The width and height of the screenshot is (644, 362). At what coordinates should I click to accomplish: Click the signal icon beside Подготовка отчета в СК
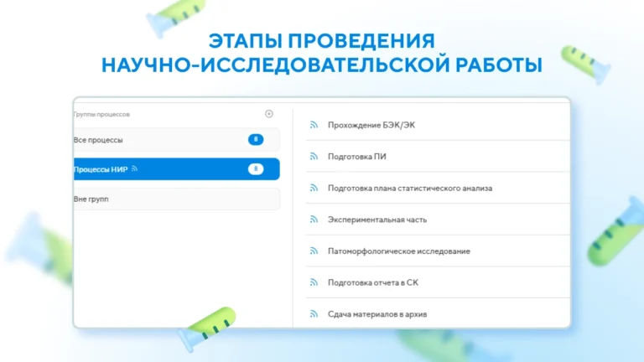tap(314, 282)
